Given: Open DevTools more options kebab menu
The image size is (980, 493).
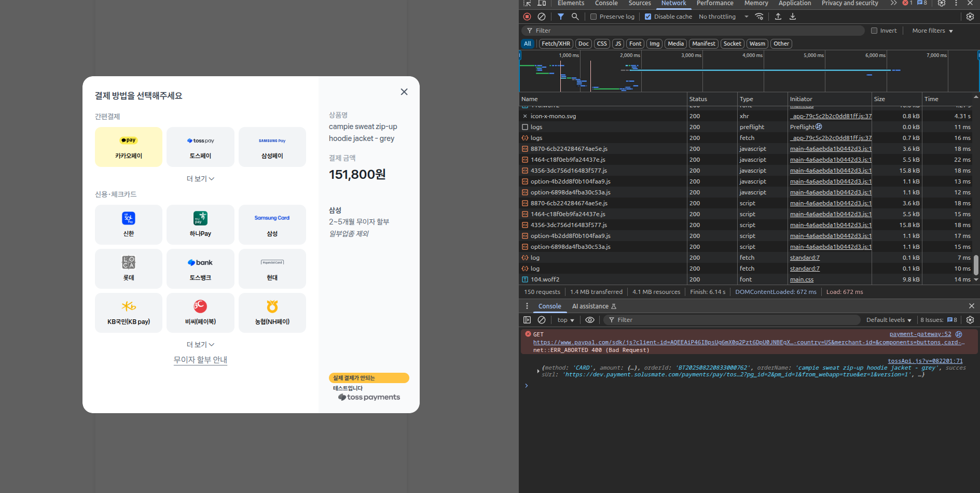Looking at the screenshot, I should (x=956, y=3).
